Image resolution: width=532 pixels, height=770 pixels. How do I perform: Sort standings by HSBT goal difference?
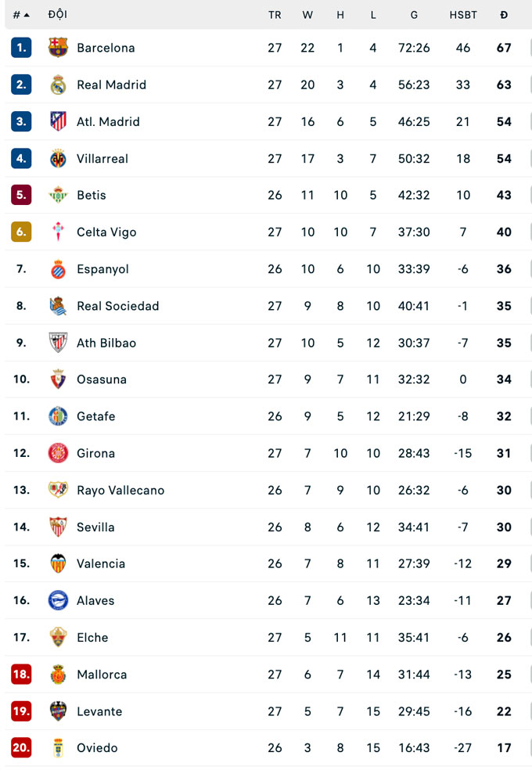463,15
